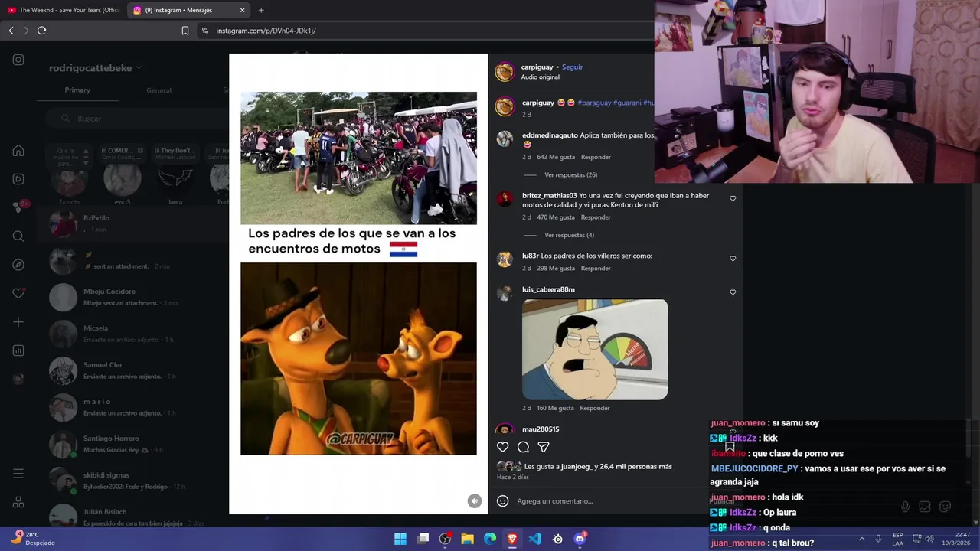Expand Ver respuestas (4)
The width and height of the screenshot is (980, 551).
(x=569, y=235)
